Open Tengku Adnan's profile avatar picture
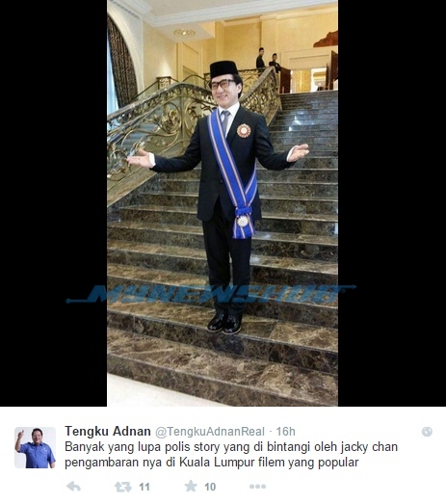 [x=35, y=447]
